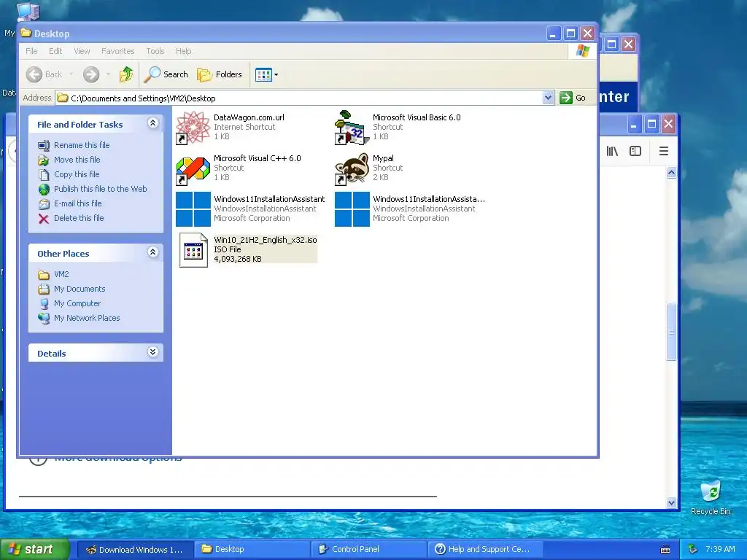Switch to Download Windows 1... taskbar button

135,550
